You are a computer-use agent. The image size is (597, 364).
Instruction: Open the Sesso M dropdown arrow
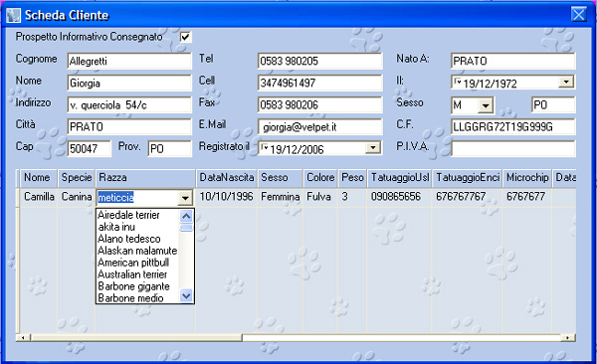tap(486, 105)
